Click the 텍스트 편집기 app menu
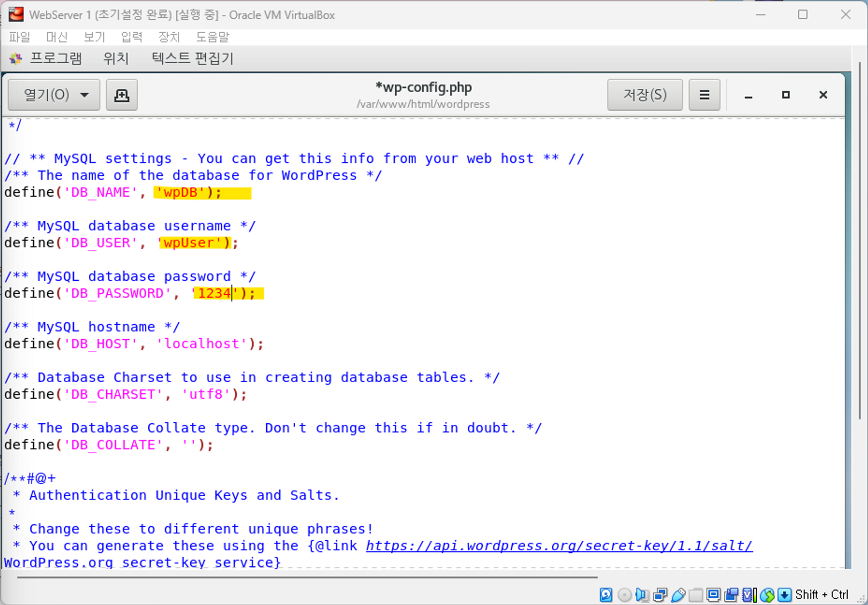 (x=192, y=58)
